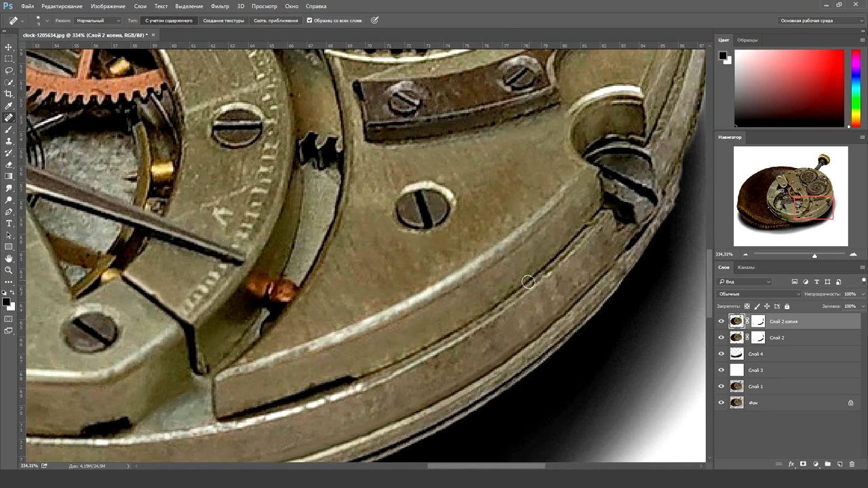Open the Layers panel options menu
Viewport: 868px width, 488px height.
862,267
